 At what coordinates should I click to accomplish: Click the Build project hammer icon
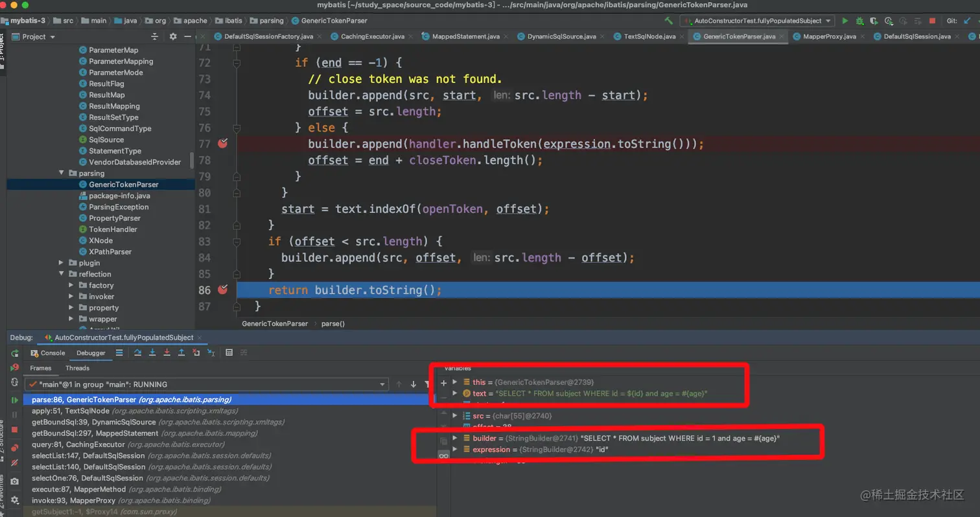pyautogui.click(x=669, y=21)
